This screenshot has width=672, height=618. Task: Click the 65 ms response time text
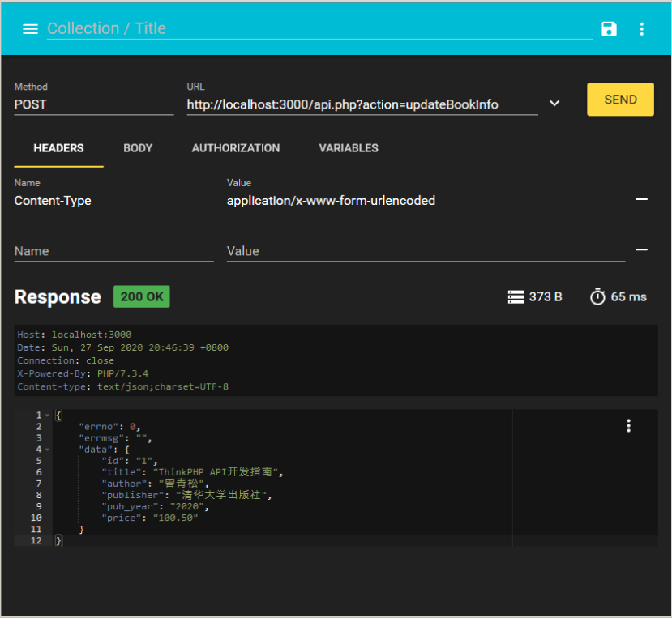click(628, 296)
